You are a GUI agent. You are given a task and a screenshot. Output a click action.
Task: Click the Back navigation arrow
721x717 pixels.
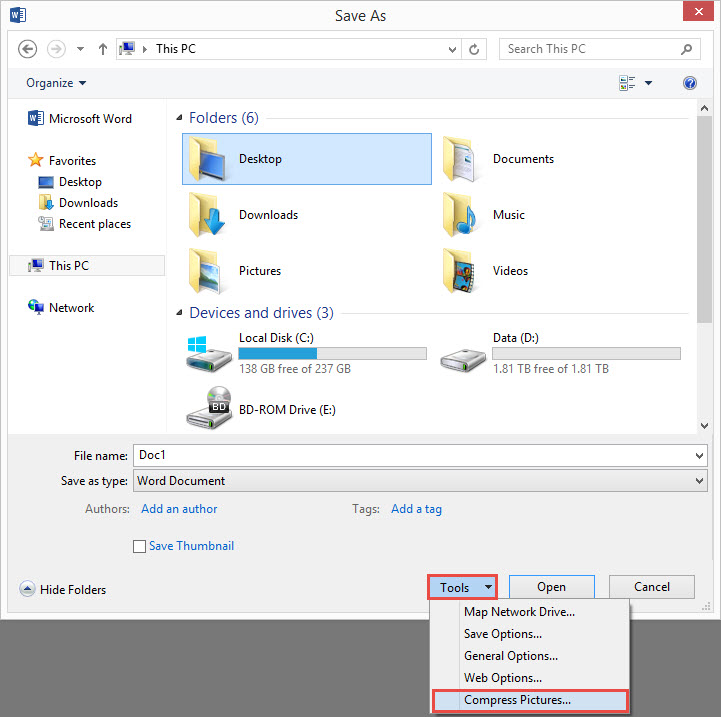pos(28,48)
